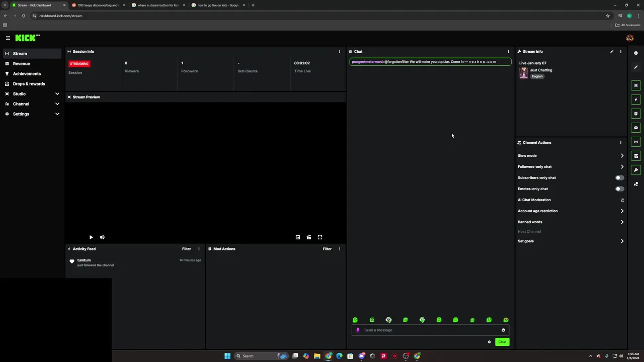Toggle the stream preview widget in right rail
This screenshot has width=644, height=362.
tap(636, 85)
